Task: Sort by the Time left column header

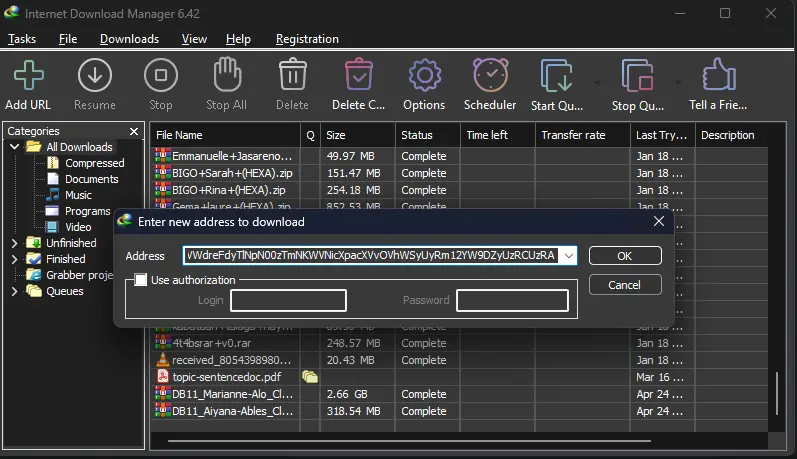Action: pos(498,135)
